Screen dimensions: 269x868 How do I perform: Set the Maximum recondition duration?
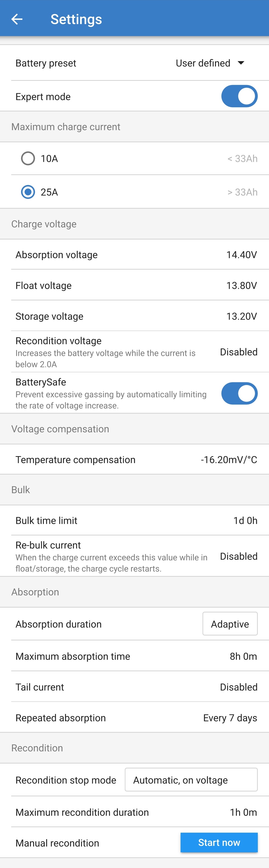(x=134, y=812)
